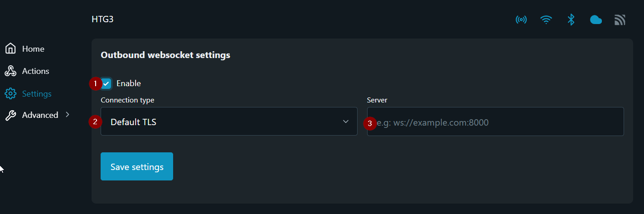Open the Connection type dropdown

click(229, 122)
